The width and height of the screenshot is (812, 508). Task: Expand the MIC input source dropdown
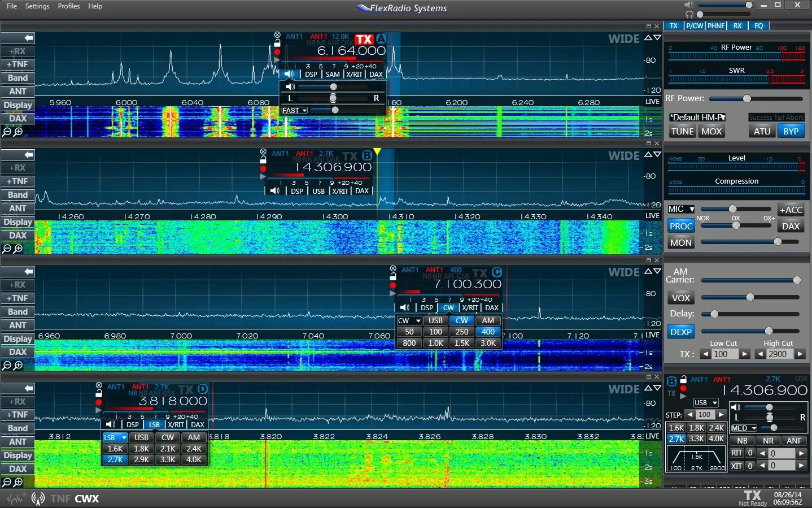click(680, 209)
